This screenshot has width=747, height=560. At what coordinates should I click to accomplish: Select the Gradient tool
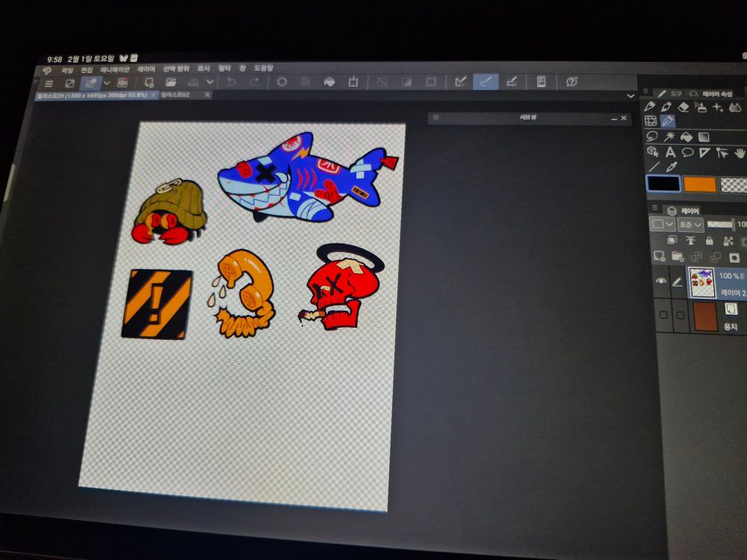click(704, 137)
